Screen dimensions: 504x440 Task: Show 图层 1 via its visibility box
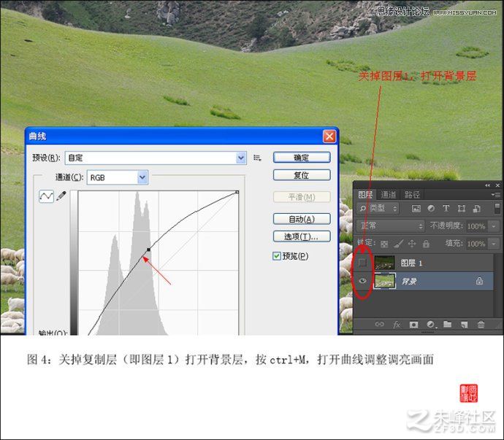[362, 263]
